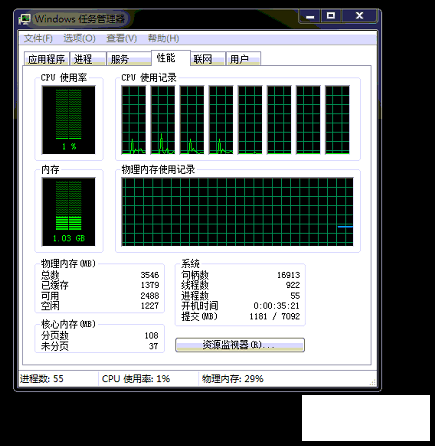
Task: Switch to the 用户 tab
Action: [x=243, y=59]
